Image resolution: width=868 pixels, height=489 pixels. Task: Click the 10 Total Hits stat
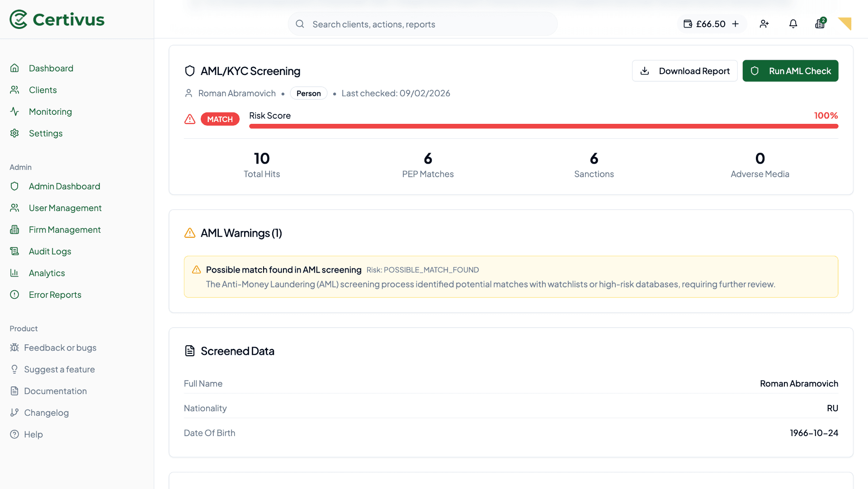[262, 165]
